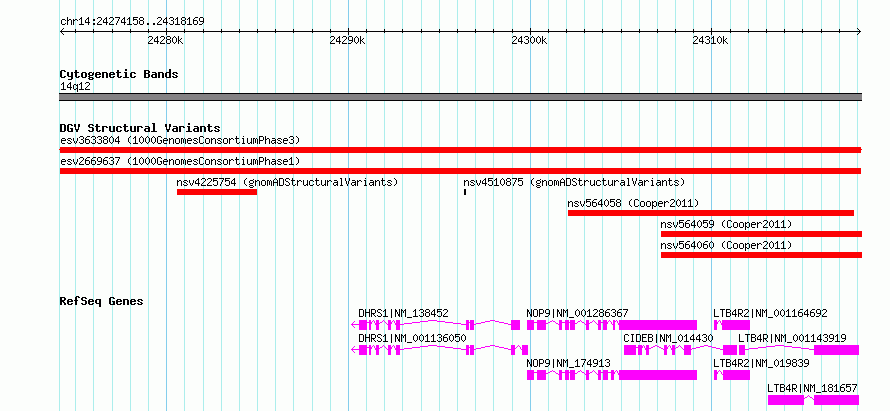Select the gene model under DHRS1|NM_138452
The height and width of the screenshot is (411, 890).
coord(436,325)
